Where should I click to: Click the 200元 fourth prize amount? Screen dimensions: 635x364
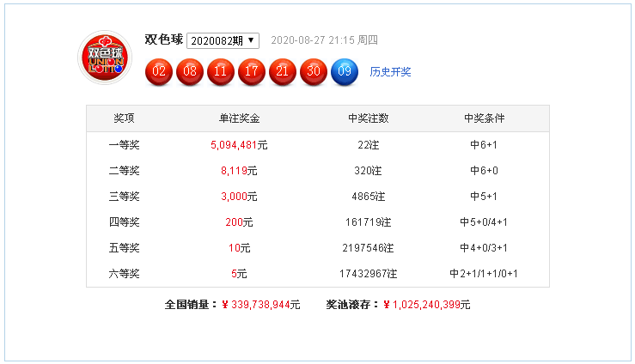(239, 222)
